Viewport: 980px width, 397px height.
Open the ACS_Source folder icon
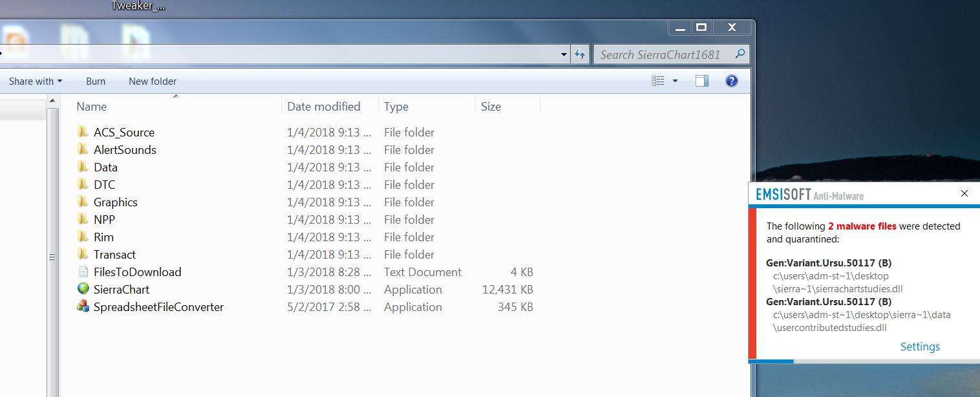point(83,132)
